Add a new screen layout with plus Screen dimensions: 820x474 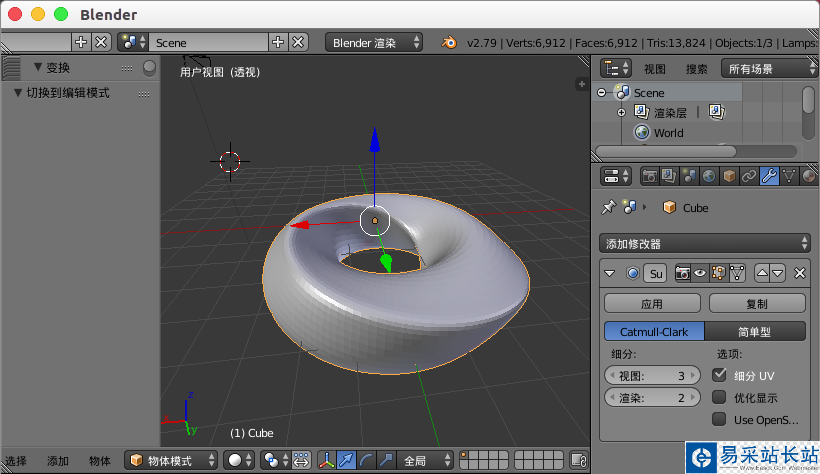(x=81, y=42)
